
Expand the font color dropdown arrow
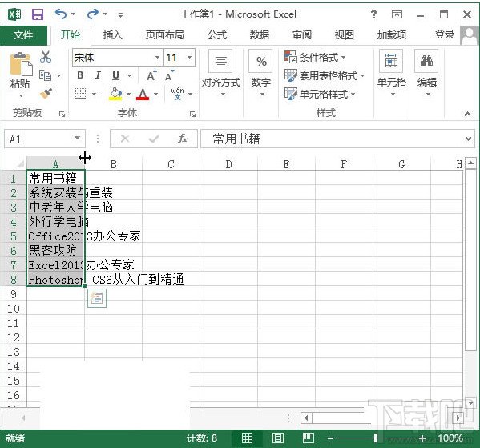[x=155, y=94]
